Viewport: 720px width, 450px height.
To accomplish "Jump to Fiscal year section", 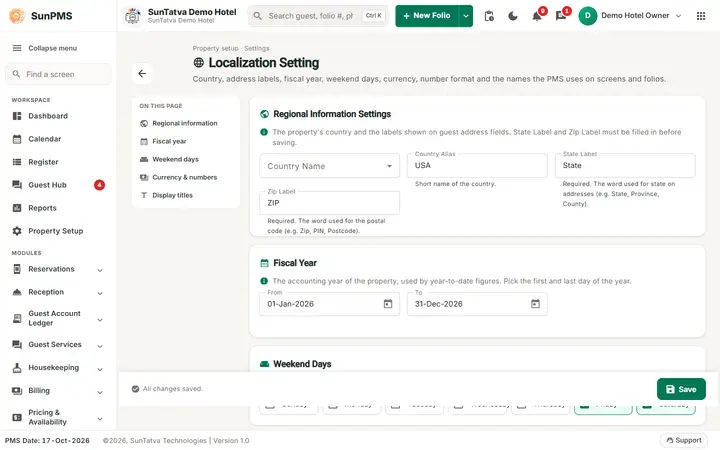I will [x=163, y=141].
